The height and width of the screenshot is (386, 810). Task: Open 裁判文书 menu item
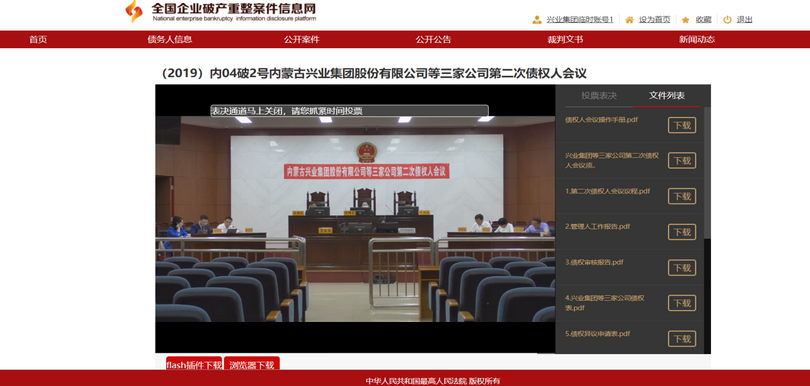[565, 39]
